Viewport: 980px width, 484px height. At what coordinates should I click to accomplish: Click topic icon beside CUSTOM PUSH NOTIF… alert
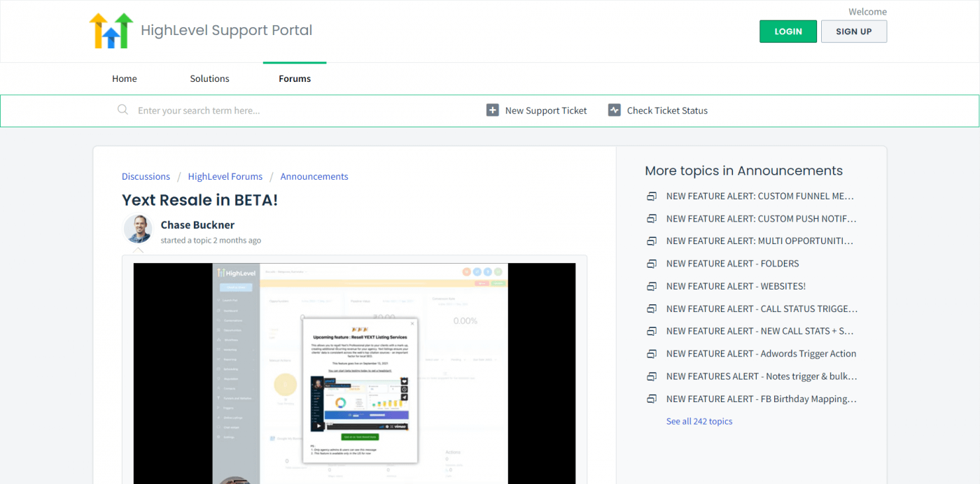click(652, 218)
